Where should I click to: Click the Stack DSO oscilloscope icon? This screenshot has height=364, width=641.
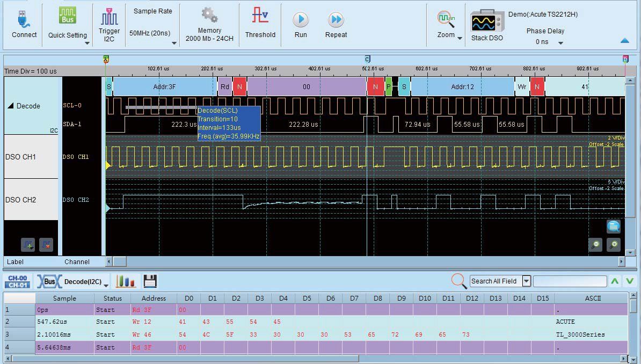point(487,23)
